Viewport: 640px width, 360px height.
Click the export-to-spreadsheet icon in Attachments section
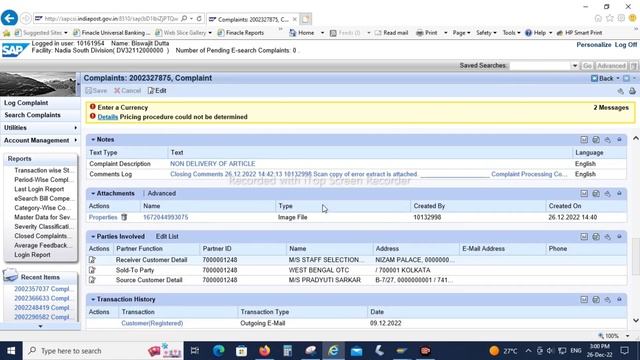596,193
